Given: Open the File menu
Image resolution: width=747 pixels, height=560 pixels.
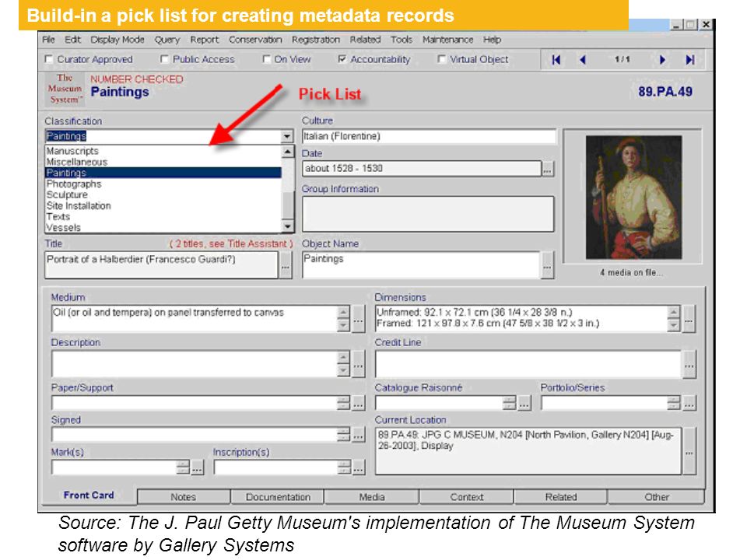Looking at the screenshot, I should pos(48,40).
